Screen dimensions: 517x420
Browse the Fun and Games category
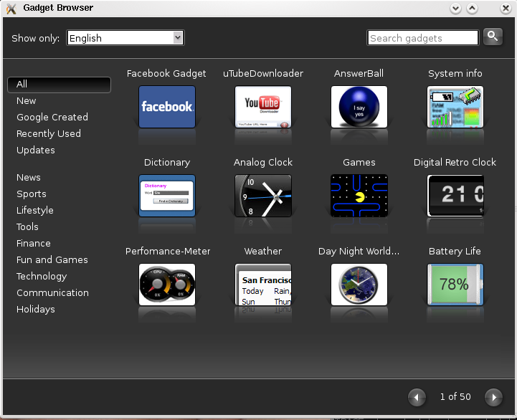click(52, 260)
